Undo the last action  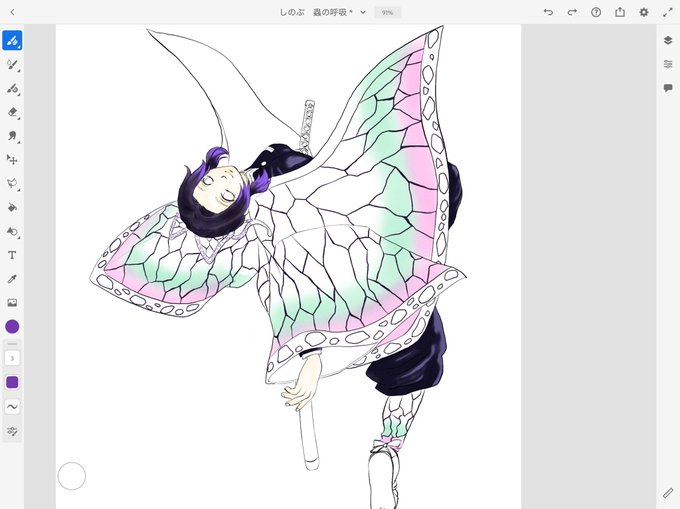[x=548, y=12]
